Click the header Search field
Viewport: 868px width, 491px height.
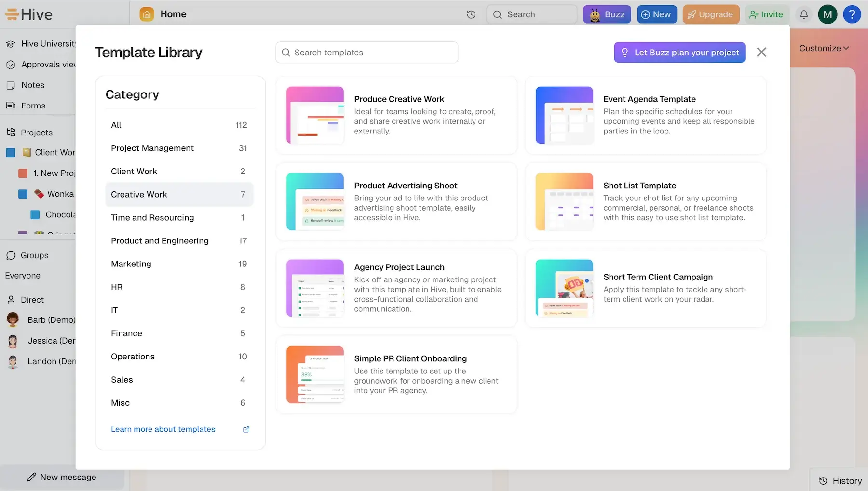click(x=531, y=14)
